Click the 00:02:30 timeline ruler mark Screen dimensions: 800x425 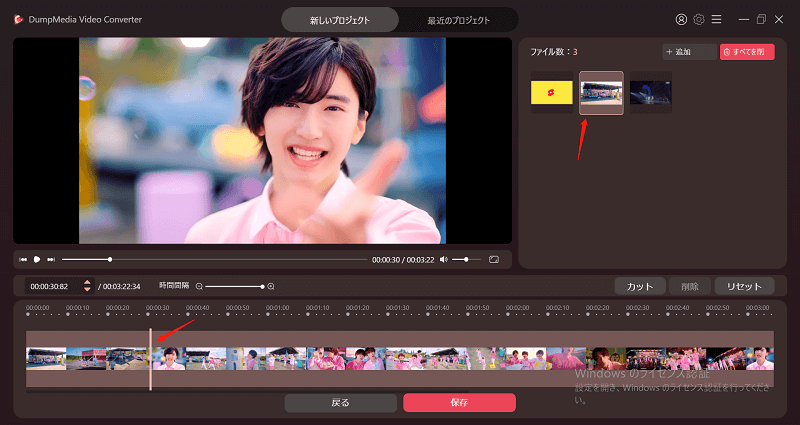[x=637, y=308]
